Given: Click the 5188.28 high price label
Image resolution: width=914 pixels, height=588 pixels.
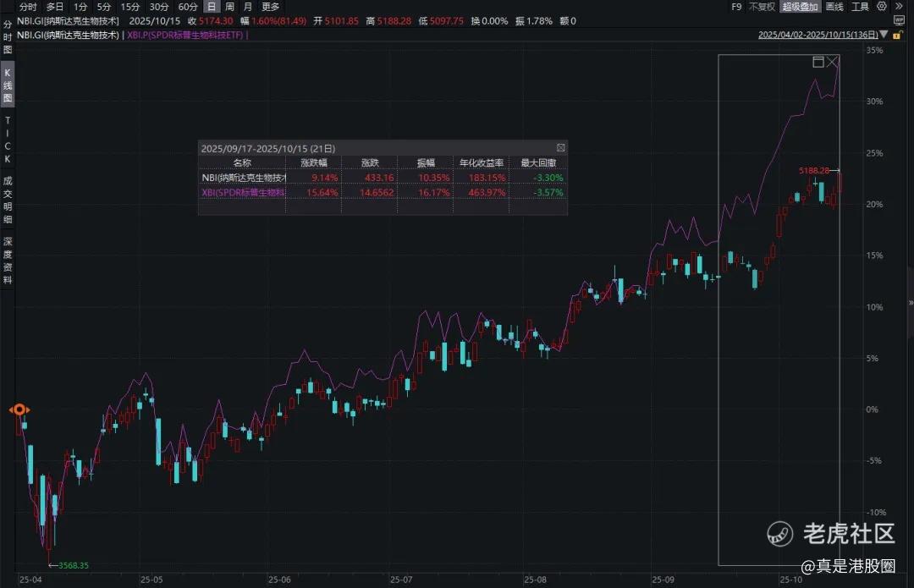Looking at the screenshot, I should point(814,170).
